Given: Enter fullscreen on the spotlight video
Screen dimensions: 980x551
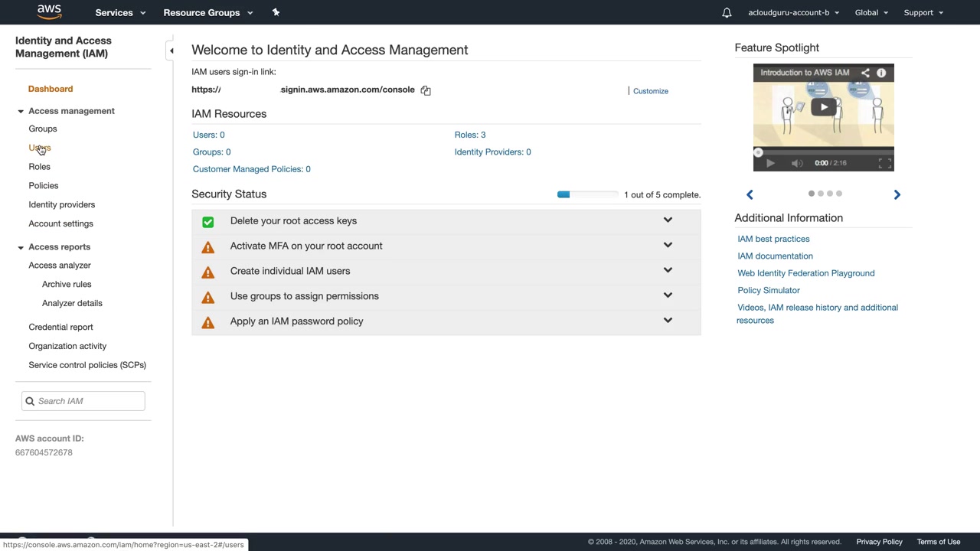Looking at the screenshot, I should coord(884,163).
